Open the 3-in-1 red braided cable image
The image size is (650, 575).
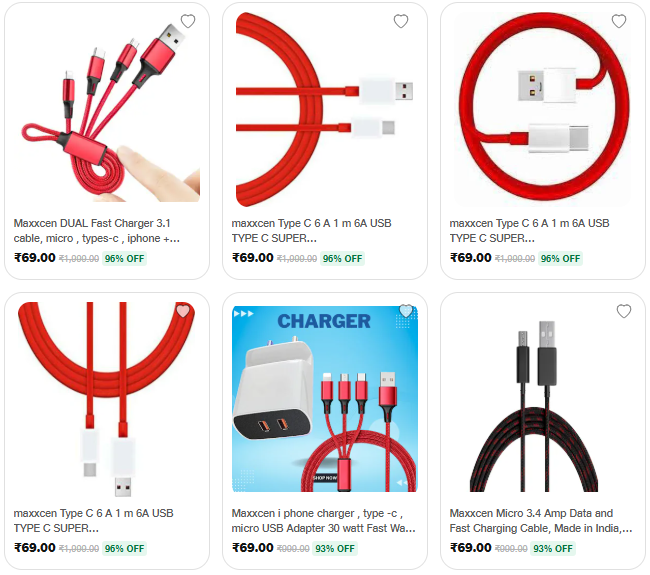(107, 109)
